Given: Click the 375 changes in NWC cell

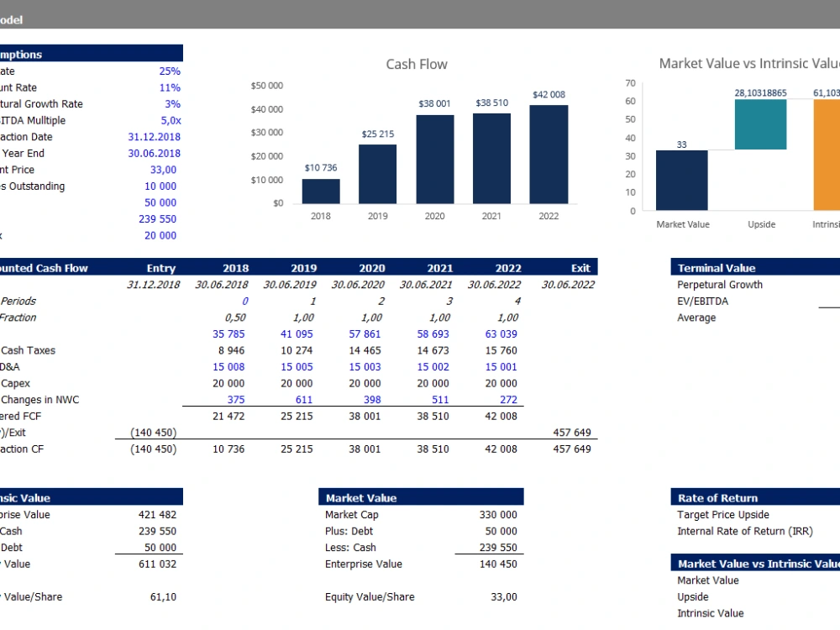Looking at the screenshot, I should coord(236,400).
